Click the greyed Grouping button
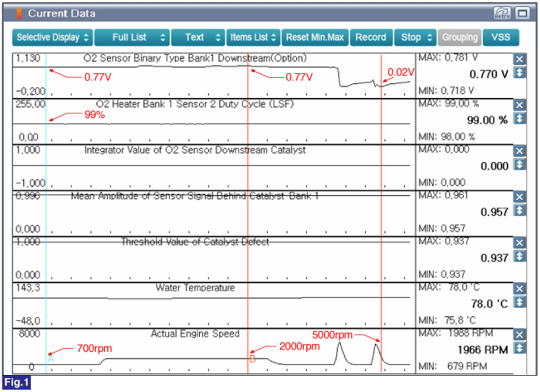 point(460,37)
